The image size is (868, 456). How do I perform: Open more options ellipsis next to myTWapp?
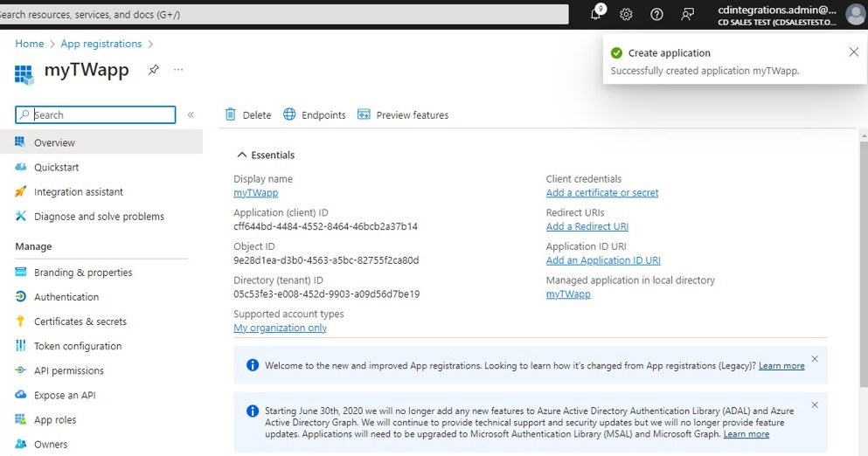(178, 70)
